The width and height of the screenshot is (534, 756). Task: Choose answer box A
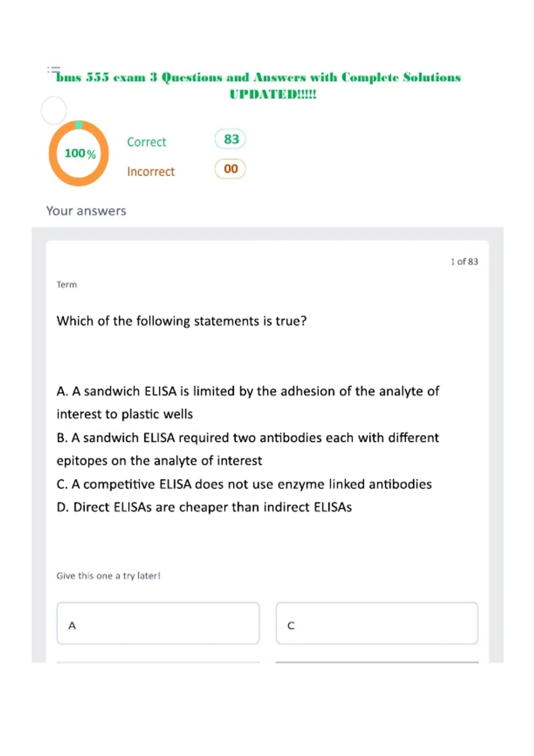[158, 623]
